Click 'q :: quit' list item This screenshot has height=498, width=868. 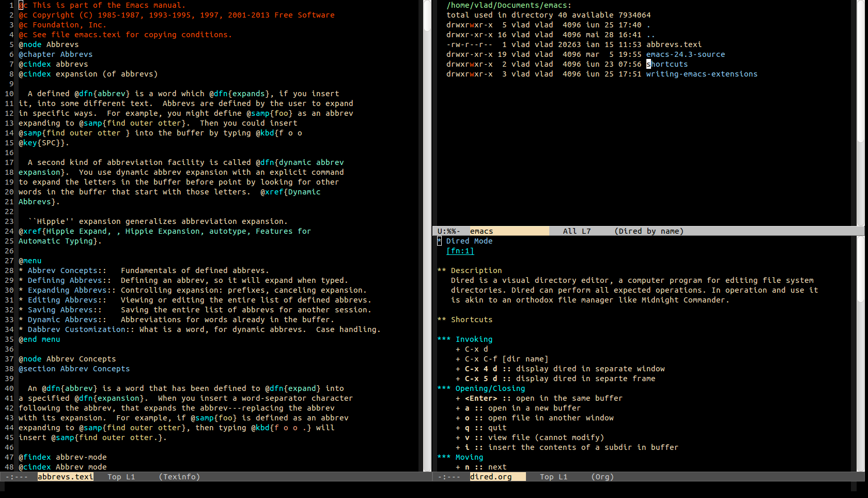(x=481, y=428)
